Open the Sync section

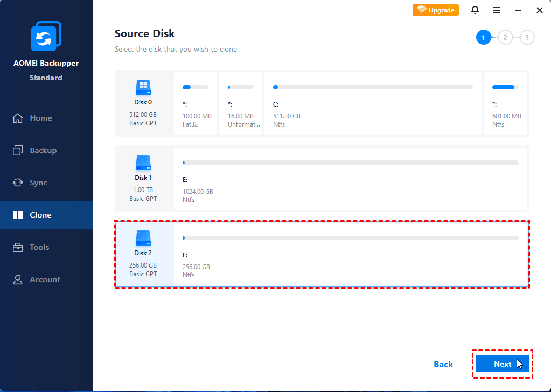point(38,183)
